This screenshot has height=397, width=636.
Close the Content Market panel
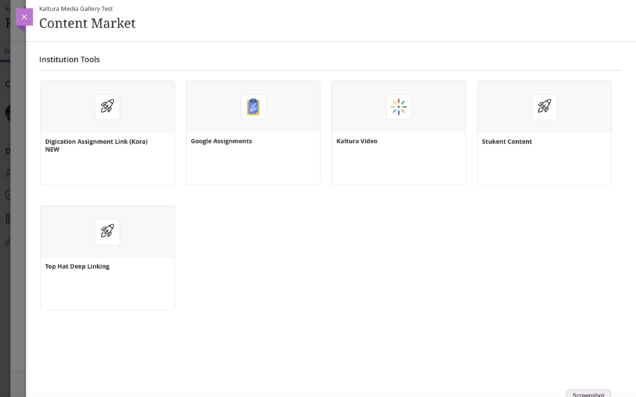[24, 17]
